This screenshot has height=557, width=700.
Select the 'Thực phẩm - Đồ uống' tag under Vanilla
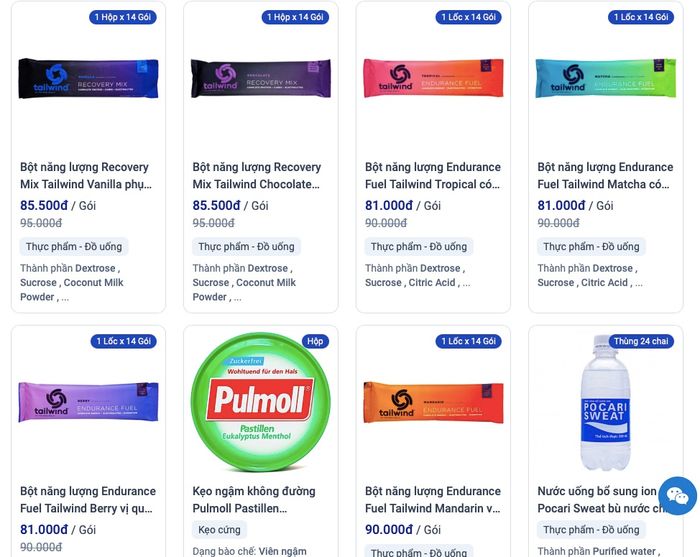tap(74, 247)
